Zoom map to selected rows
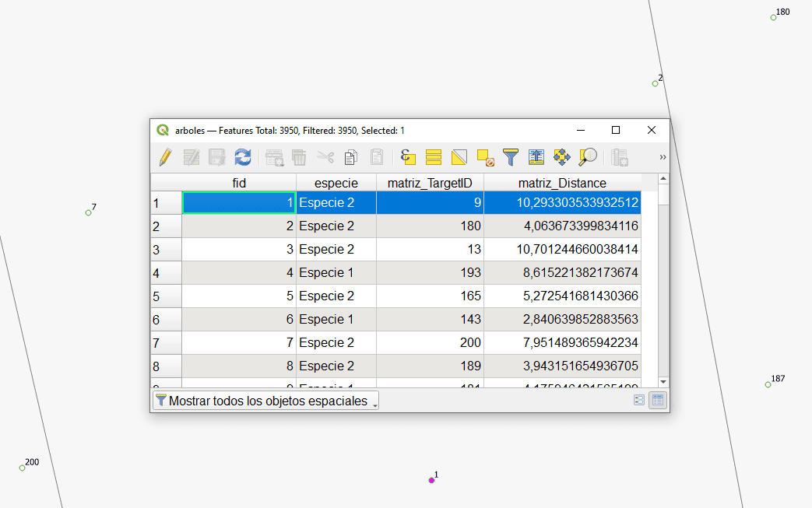 coord(588,157)
